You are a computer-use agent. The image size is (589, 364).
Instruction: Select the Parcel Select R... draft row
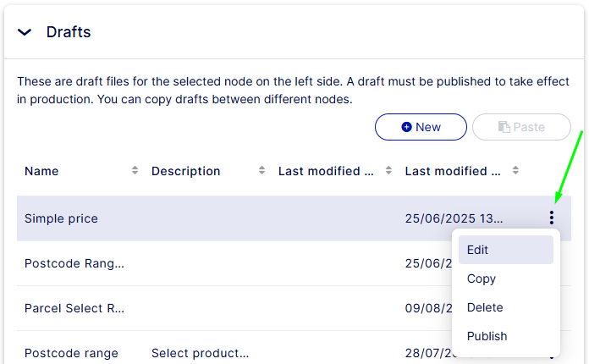[x=74, y=308]
